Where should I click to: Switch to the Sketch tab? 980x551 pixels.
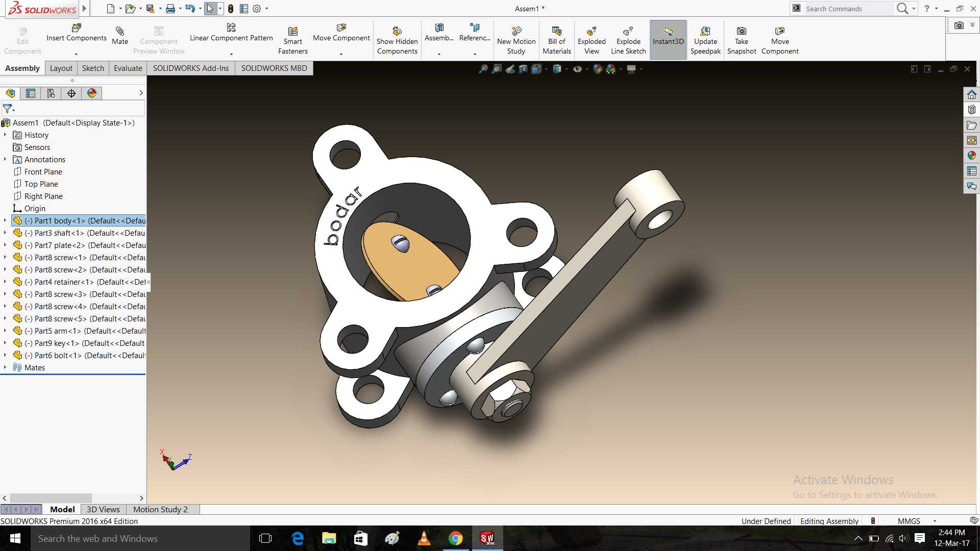(93, 68)
